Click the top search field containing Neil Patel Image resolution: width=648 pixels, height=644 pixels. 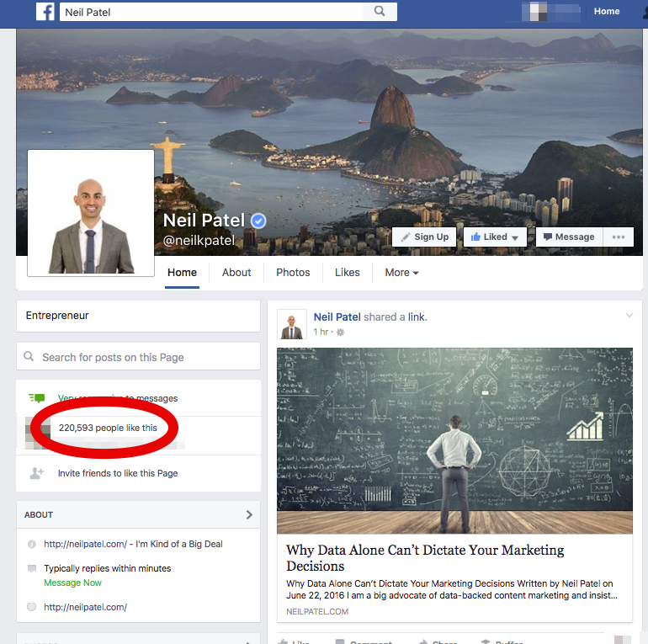coord(211,12)
